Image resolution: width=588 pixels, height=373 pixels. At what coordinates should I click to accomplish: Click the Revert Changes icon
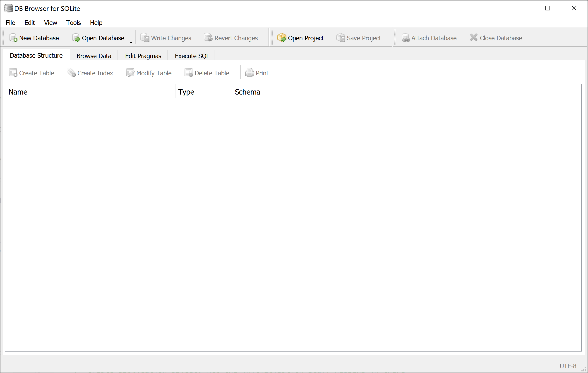[x=231, y=38]
